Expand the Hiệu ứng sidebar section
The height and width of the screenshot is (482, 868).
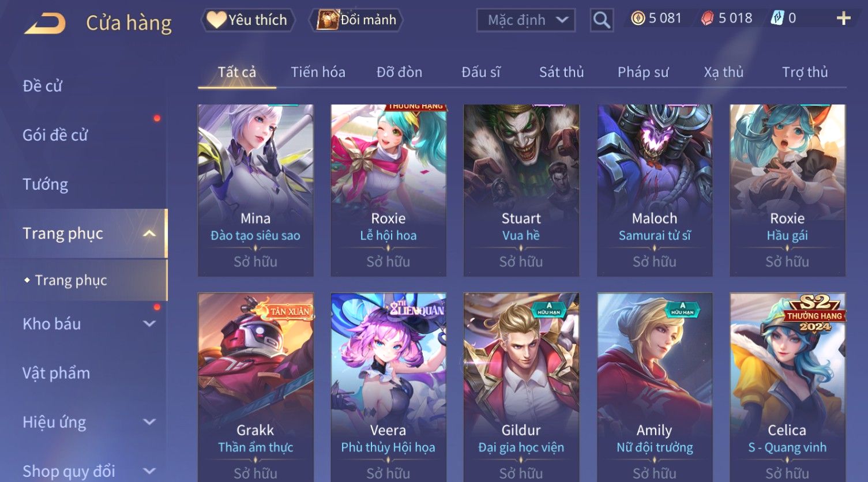click(x=149, y=422)
